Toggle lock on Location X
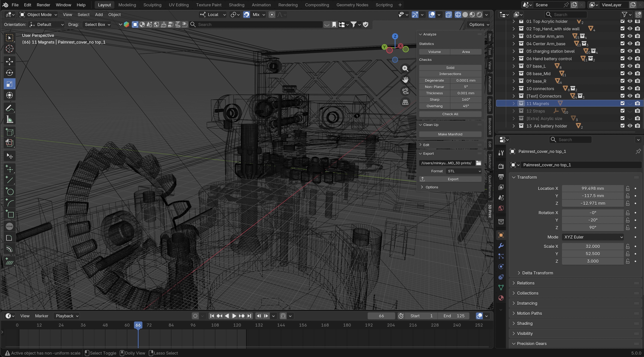The width and height of the screenshot is (644, 357). (628, 188)
